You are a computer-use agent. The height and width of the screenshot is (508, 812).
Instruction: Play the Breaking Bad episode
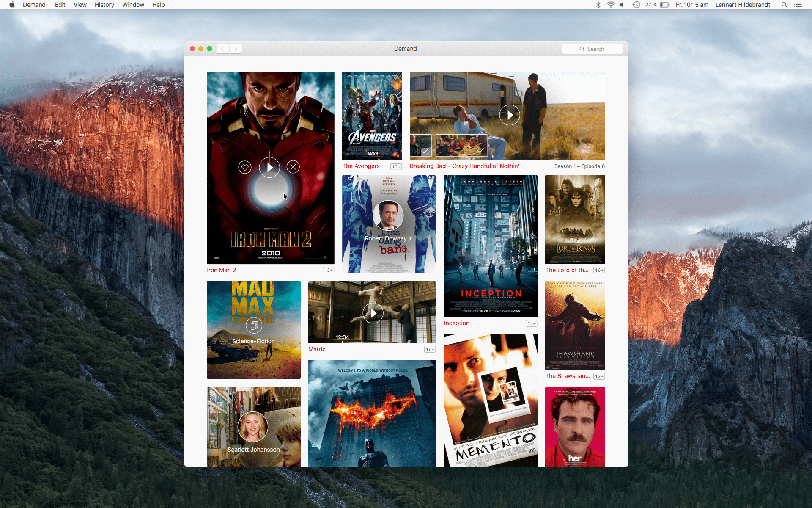tap(510, 115)
